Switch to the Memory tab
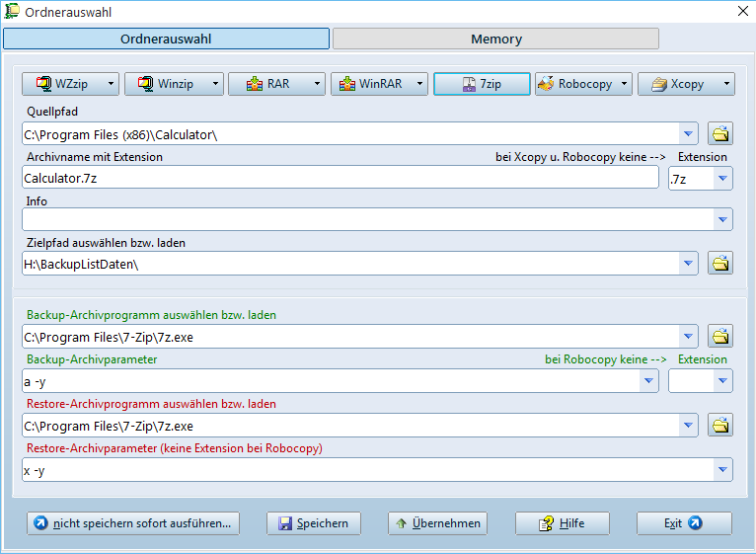This screenshot has width=756, height=554. coord(495,39)
